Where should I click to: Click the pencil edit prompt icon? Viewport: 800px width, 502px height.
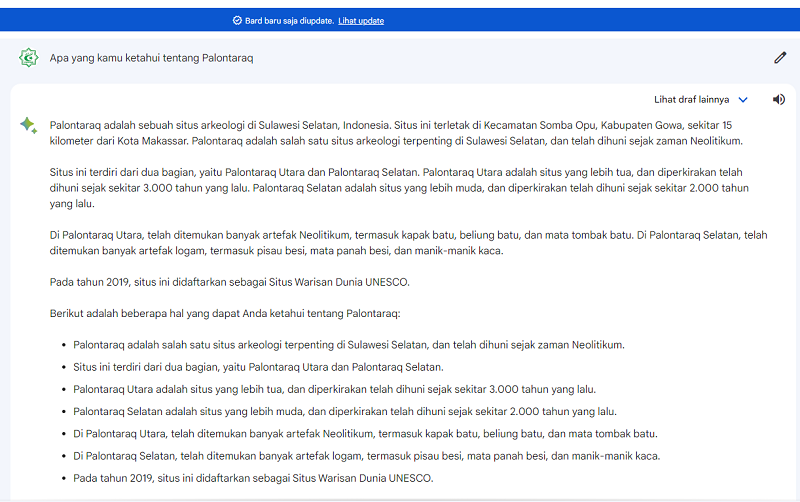(x=780, y=58)
